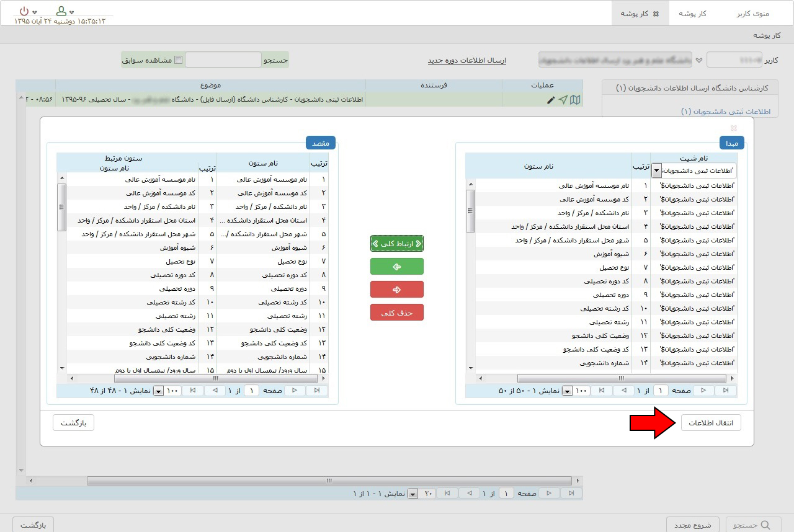Click the red power logout icon
This screenshot has height=532, width=794.
pos(24,11)
